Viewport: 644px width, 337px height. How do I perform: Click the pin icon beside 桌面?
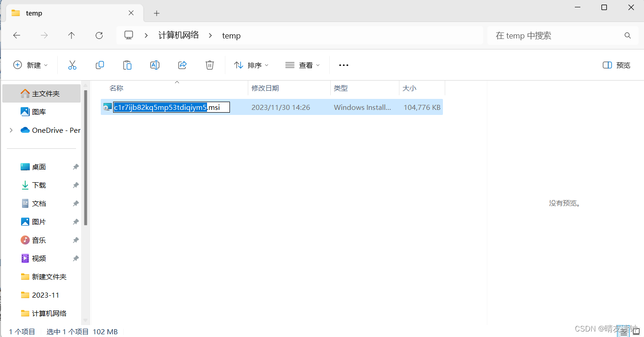76,167
